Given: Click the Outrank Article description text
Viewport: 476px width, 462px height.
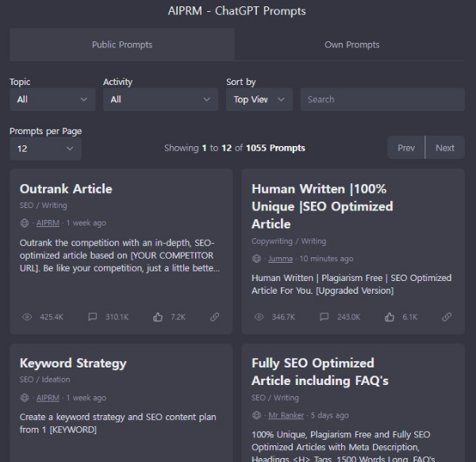Looking at the screenshot, I should coord(120,256).
